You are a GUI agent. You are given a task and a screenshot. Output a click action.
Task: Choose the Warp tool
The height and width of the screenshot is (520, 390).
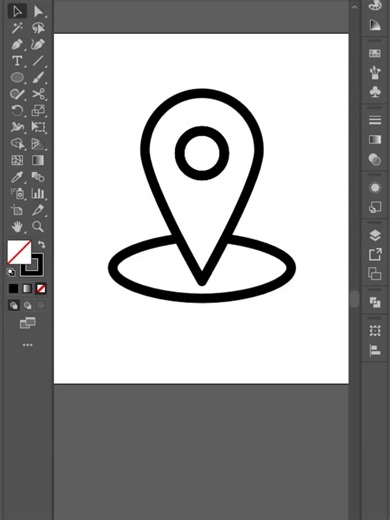tap(17, 127)
